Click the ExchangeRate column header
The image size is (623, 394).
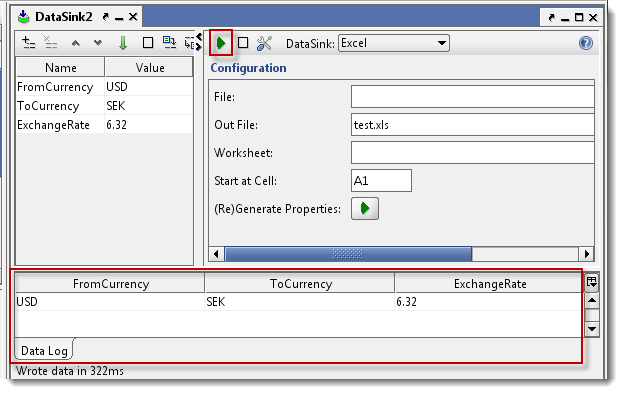490,284
